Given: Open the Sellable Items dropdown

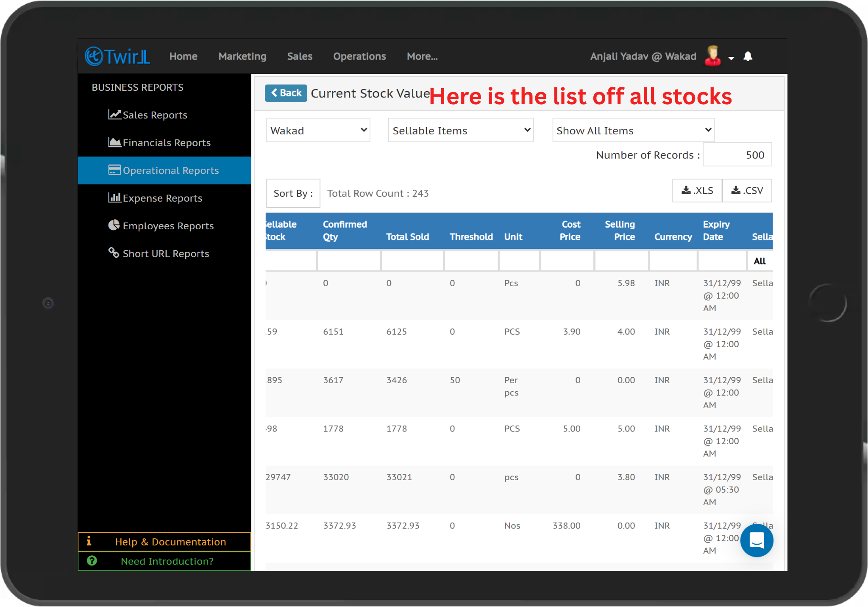Looking at the screenshot, I should coord(461,130).
